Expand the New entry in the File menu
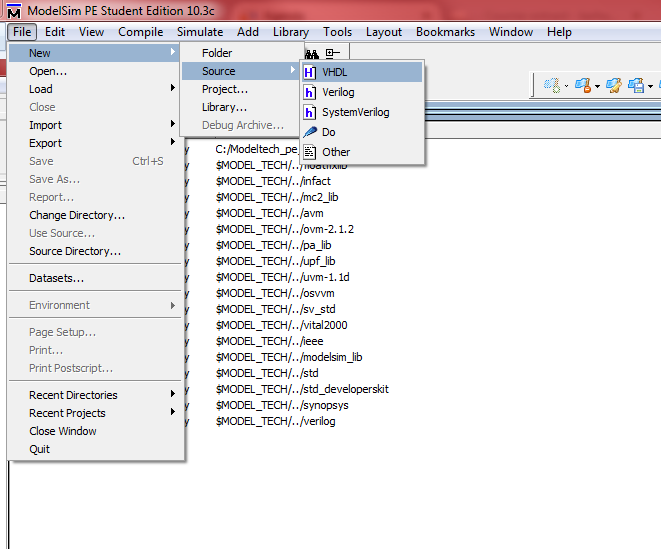 click(94, 53)
